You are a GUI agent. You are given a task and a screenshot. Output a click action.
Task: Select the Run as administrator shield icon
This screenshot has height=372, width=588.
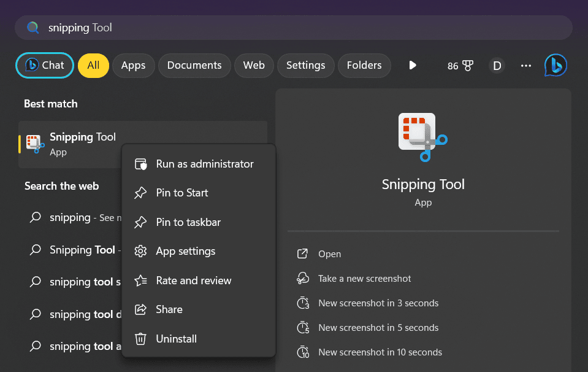pyautogui.click(x=141, y=164)
